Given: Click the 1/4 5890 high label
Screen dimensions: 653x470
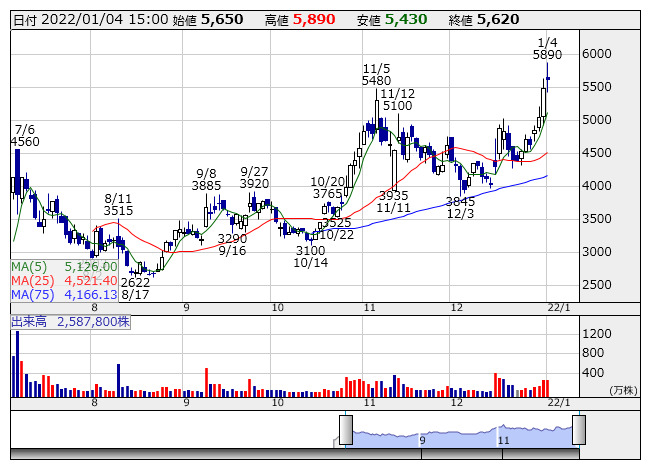Looking at the screenshot, I should pyautogui.click(x=547, y=49).
